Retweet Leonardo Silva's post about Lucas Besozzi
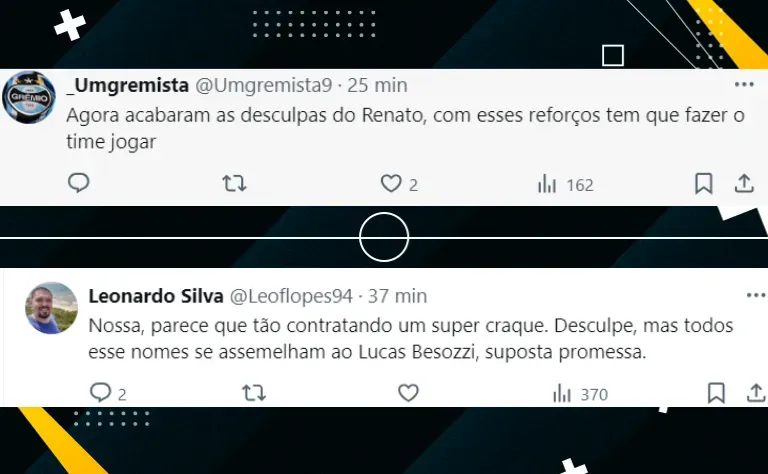This screenshot has width=768, height=474. 254,393
